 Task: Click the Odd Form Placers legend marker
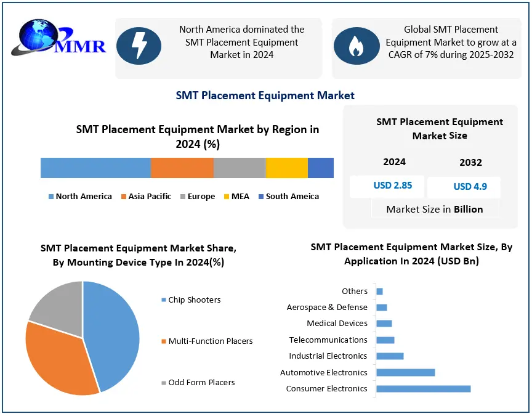click(x=163, y=383)
